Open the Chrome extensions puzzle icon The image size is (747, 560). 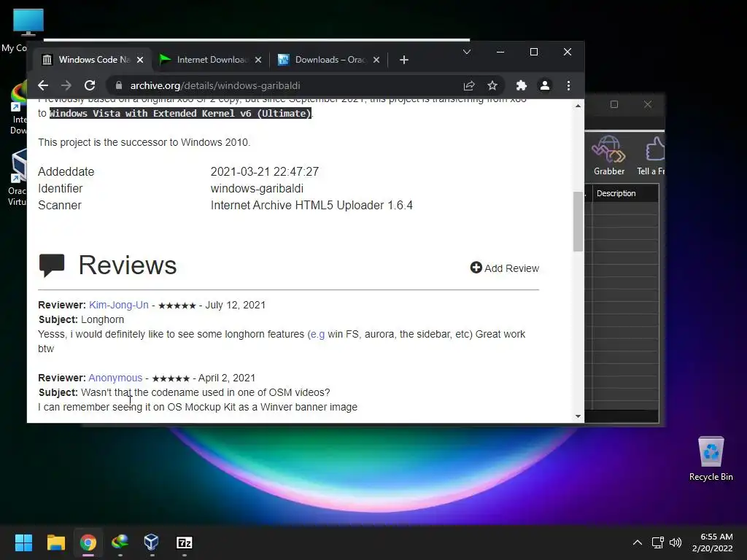(x=521, y=86)
